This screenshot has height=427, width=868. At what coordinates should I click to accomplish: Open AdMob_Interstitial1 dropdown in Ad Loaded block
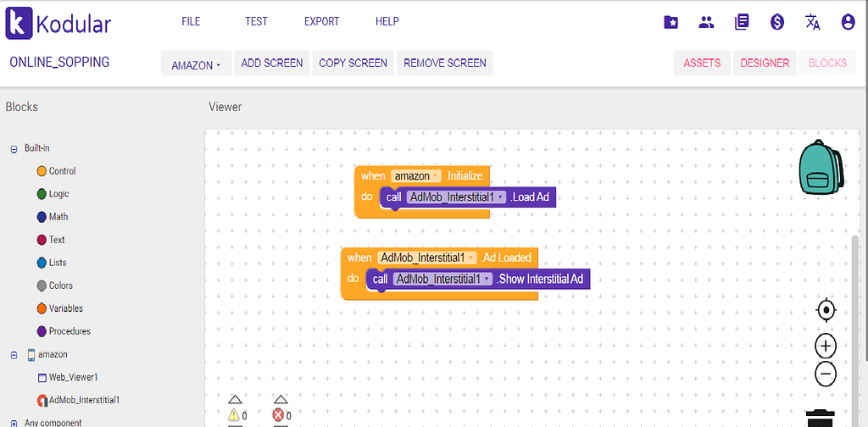[427, 258]
